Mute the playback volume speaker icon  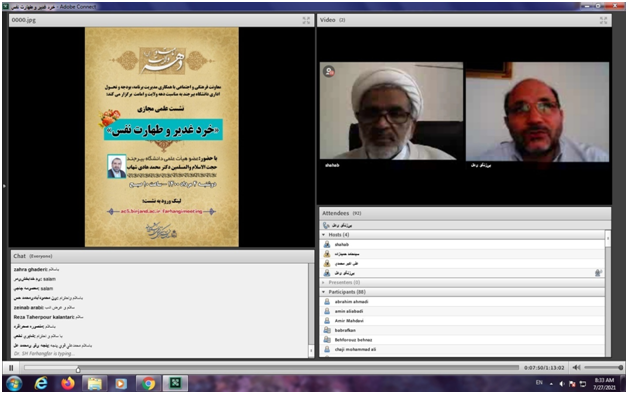click(x=576, y=367)
